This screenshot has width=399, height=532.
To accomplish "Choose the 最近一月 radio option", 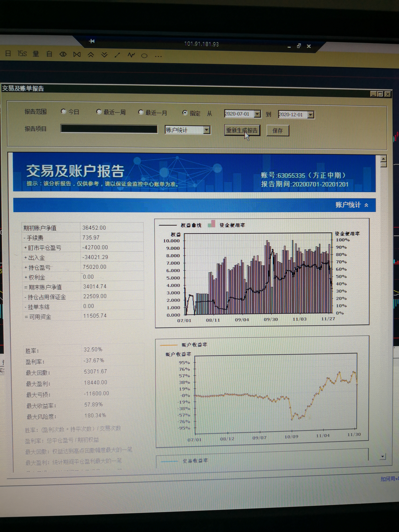I will point(141,112).
